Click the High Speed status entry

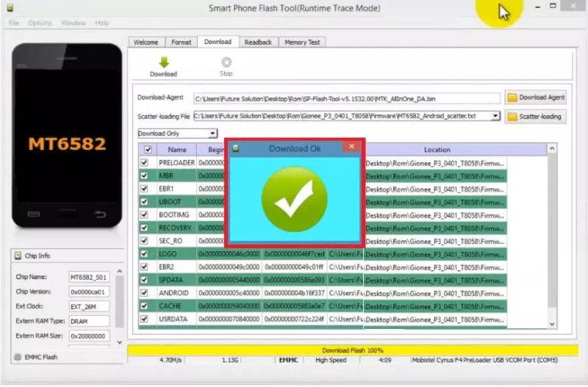coord(331,360)
